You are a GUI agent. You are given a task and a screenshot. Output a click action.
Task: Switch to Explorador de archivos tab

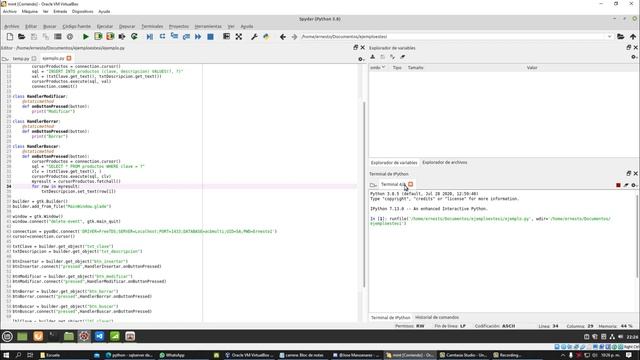coord(444,162)
